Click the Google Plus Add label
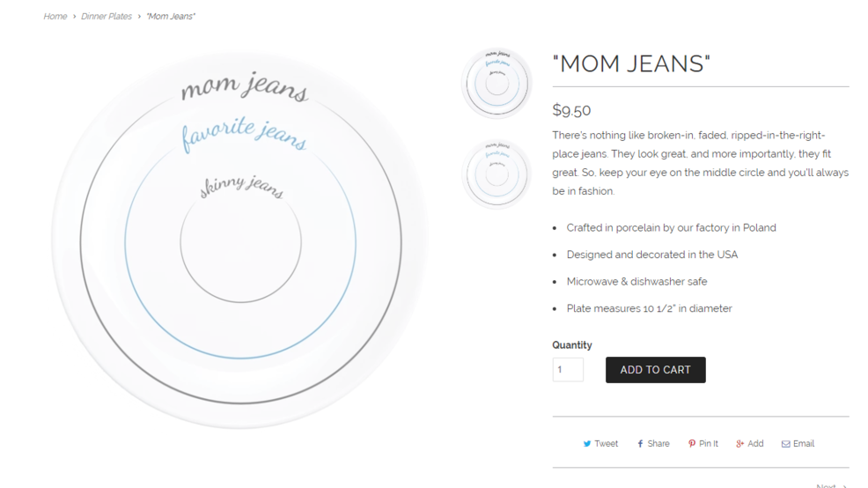Viewport: 868px width, 488px height. tap(755, 444)
